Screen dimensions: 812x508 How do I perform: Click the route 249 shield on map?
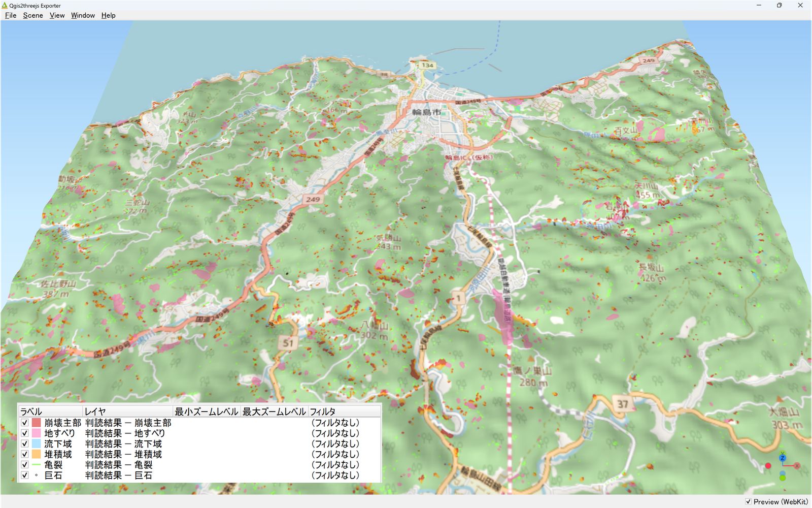pyautogui.click(x=313, y=199)
